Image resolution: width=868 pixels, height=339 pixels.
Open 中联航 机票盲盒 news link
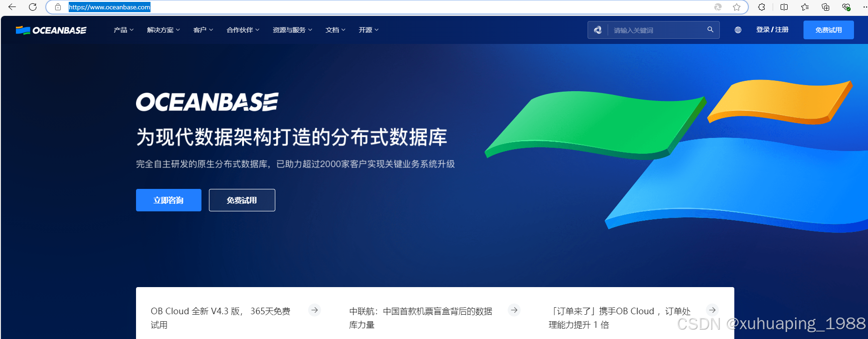pos(421,318)
